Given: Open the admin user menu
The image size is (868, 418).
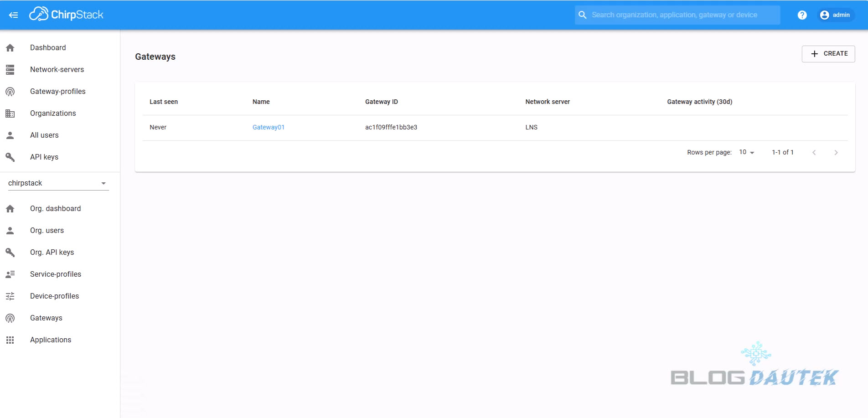Looking at the screenshot, I should click(x=836, y=15).
